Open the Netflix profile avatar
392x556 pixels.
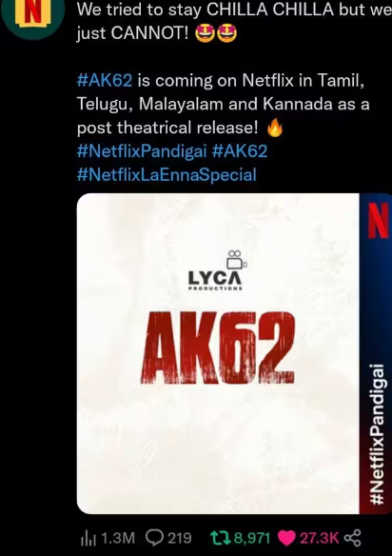coord(32,16)
